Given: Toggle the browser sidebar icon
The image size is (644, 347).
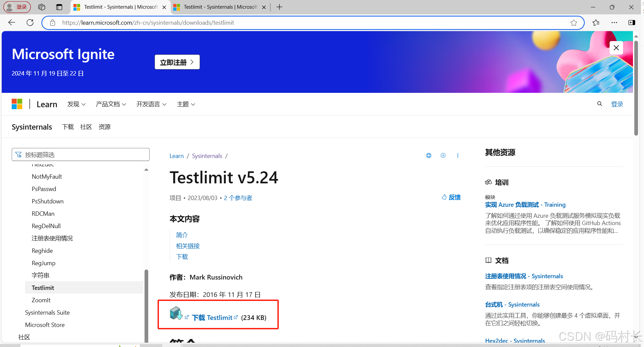Looking at the screenshot, I should (632, 23).
